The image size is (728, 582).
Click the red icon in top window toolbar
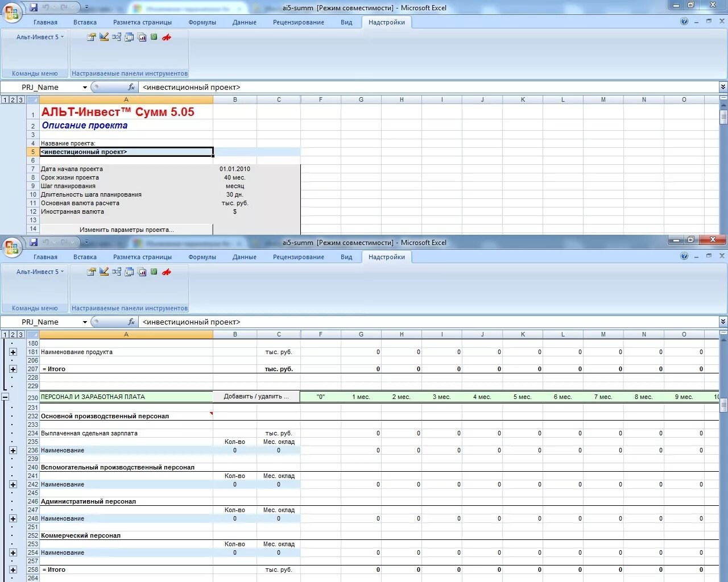pyautogui.click(x=166, y=37)
